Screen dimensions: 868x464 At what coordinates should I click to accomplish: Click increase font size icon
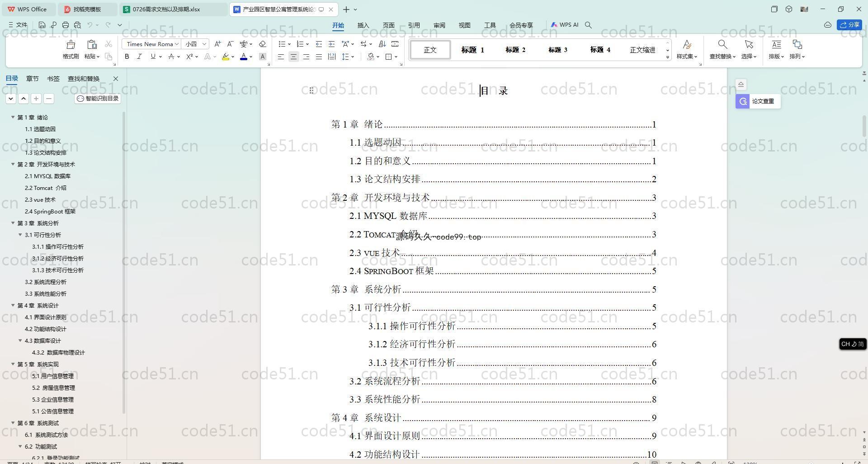(x=217, y=44)
